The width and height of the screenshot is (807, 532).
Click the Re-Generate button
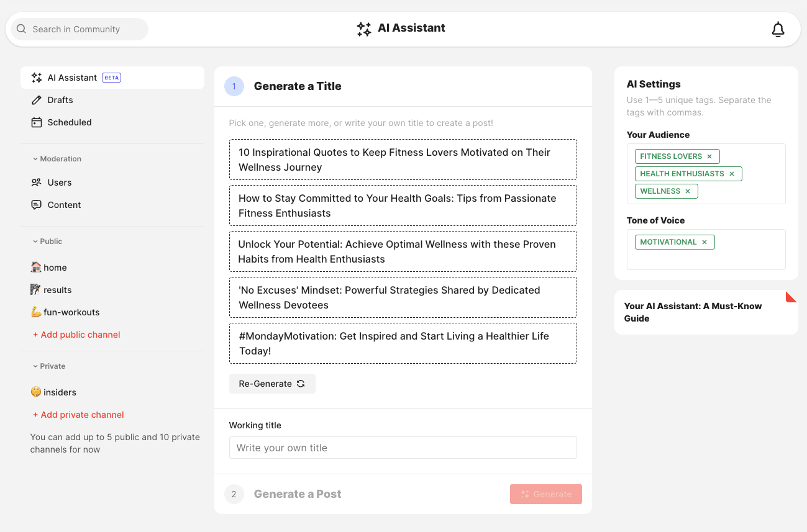[x=272, y=384]
